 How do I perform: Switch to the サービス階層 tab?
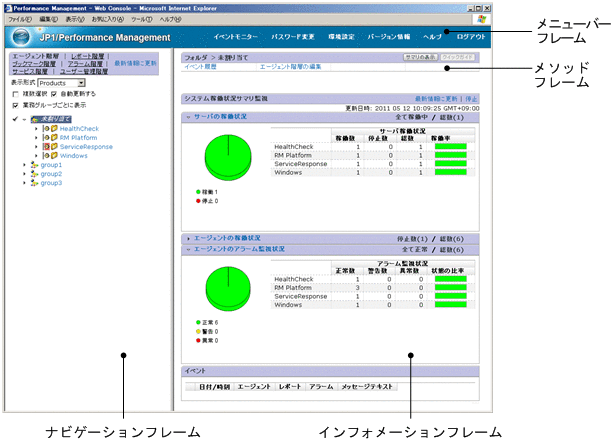[30, 71]
